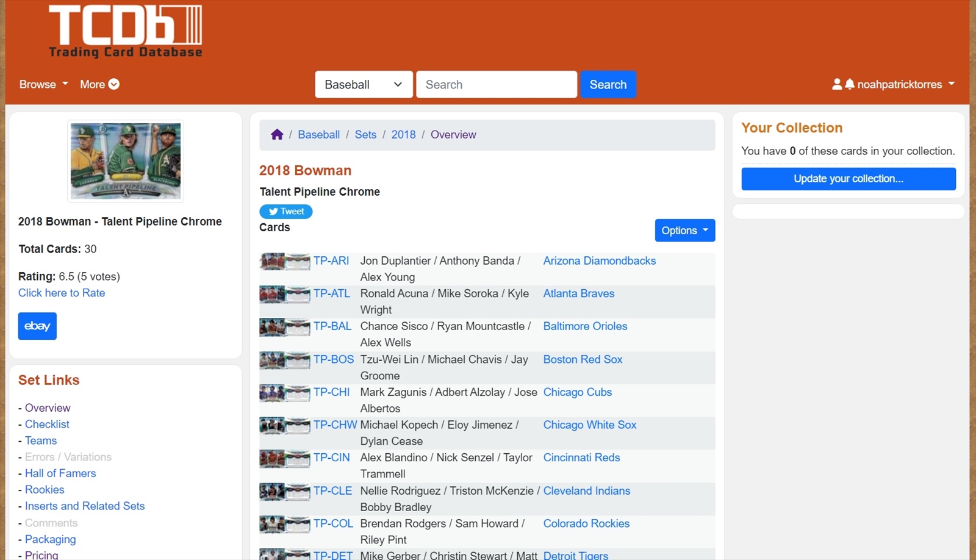This screenshot has width=976, height=560.
Task: Open TP-CIN card front thumbnail
Action: click(x=272, y=459)
